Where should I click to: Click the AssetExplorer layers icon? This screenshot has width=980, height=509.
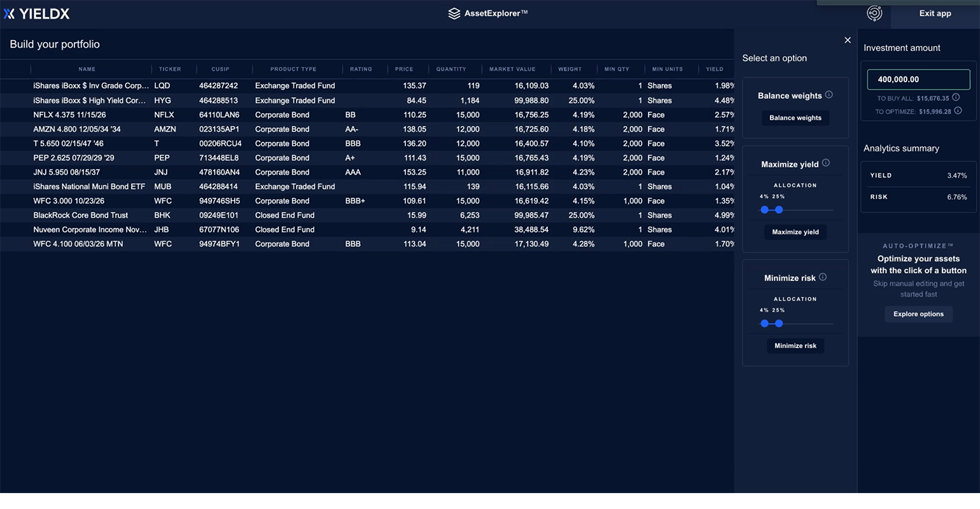(454, 13)
